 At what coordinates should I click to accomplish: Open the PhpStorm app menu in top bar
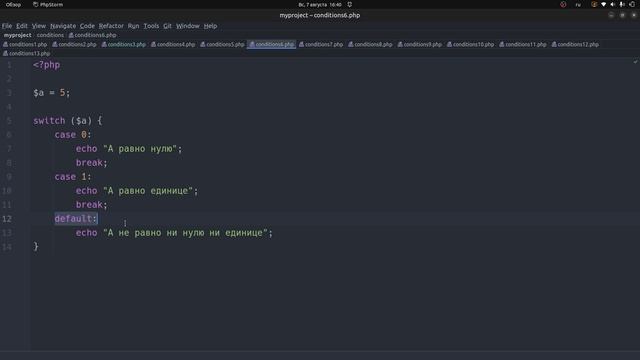(48, 4)
